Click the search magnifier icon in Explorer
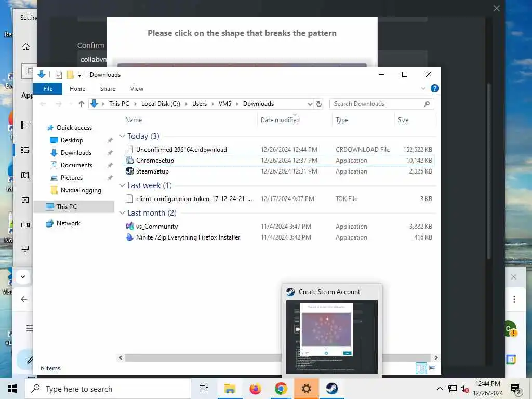 click(427, 104)
